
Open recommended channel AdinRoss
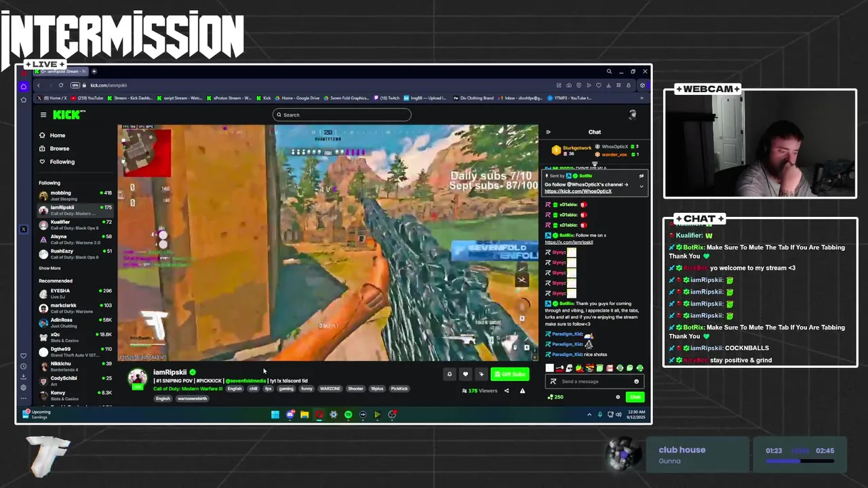(x=75, y=323)
